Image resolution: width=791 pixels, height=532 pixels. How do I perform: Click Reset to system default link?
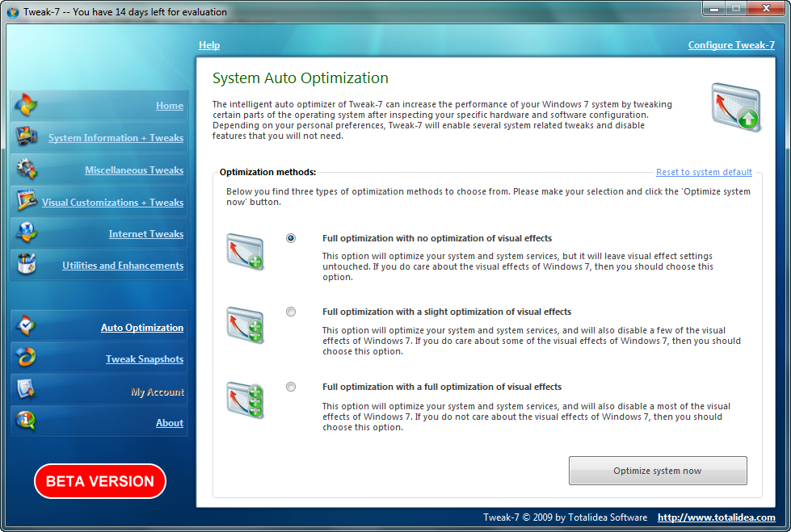(x=704, y=172)
